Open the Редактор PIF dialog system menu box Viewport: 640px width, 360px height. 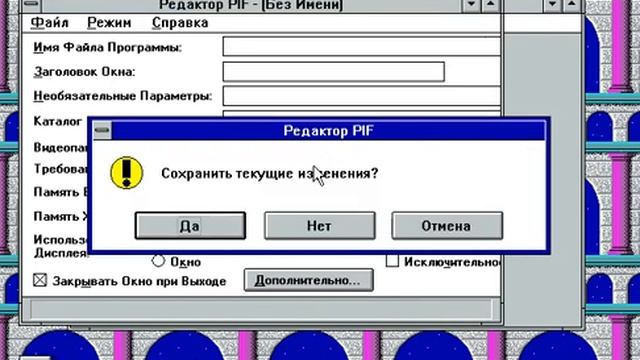[x=102, y=131]
